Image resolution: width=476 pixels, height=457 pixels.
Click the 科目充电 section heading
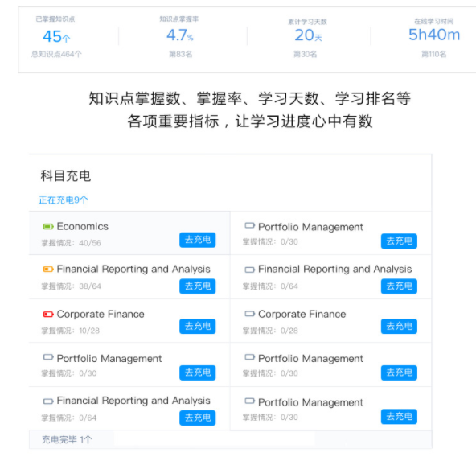coord(66,176)
